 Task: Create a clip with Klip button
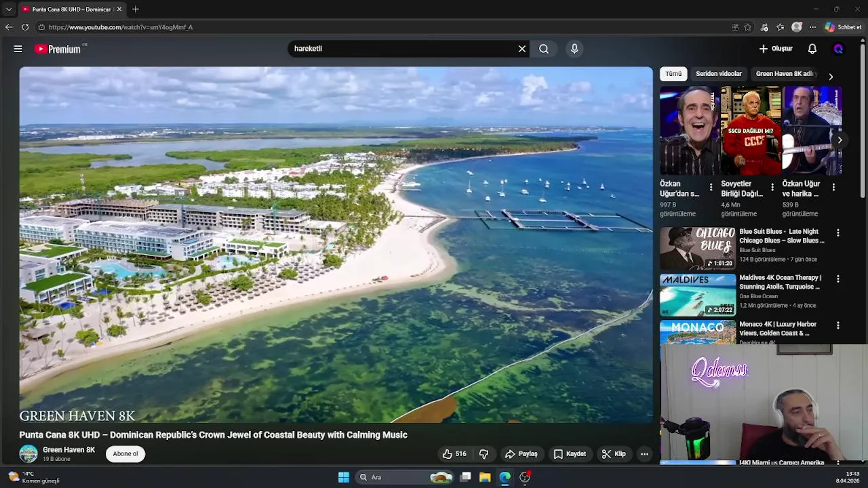[x=614, y=454]
